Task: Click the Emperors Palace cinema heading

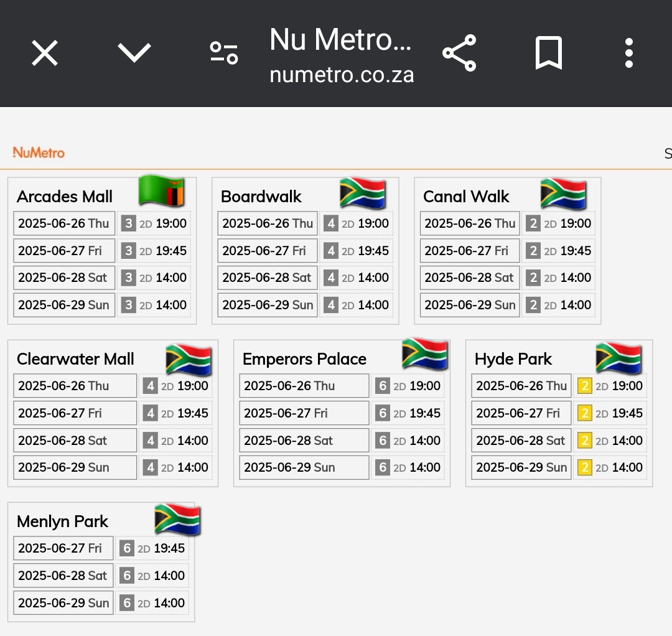Action: coord(305,359)
